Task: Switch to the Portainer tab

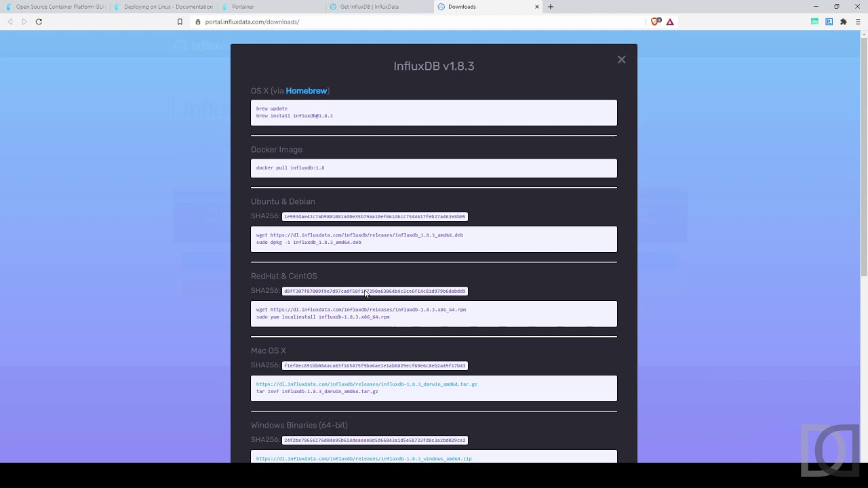Action: click(x=271, y=7)
